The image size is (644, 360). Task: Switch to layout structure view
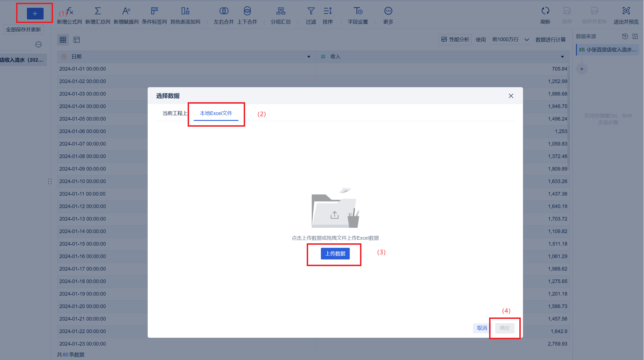pos(77,40)
